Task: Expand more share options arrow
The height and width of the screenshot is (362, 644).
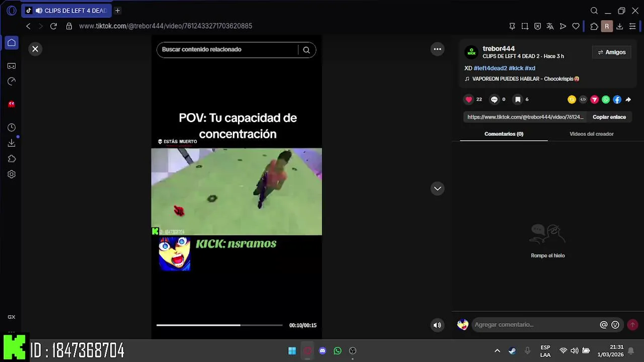Action: pyautogui.click(x=628, y=100)
